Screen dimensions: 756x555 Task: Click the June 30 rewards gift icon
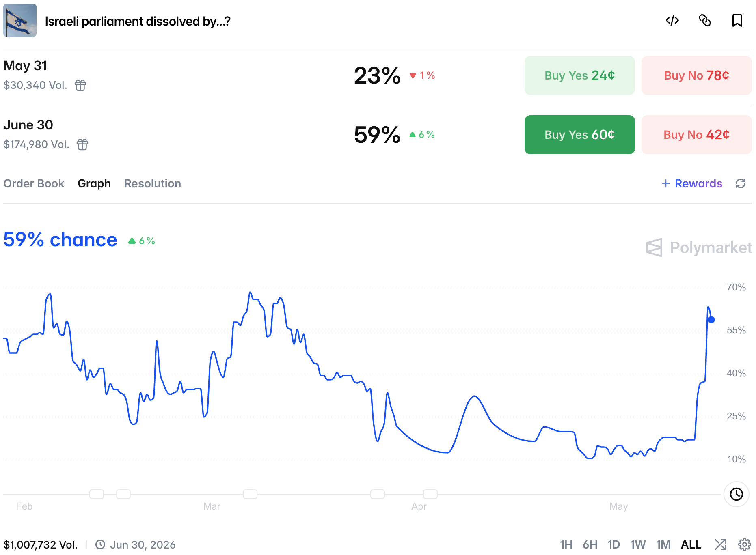click(82, 144)
